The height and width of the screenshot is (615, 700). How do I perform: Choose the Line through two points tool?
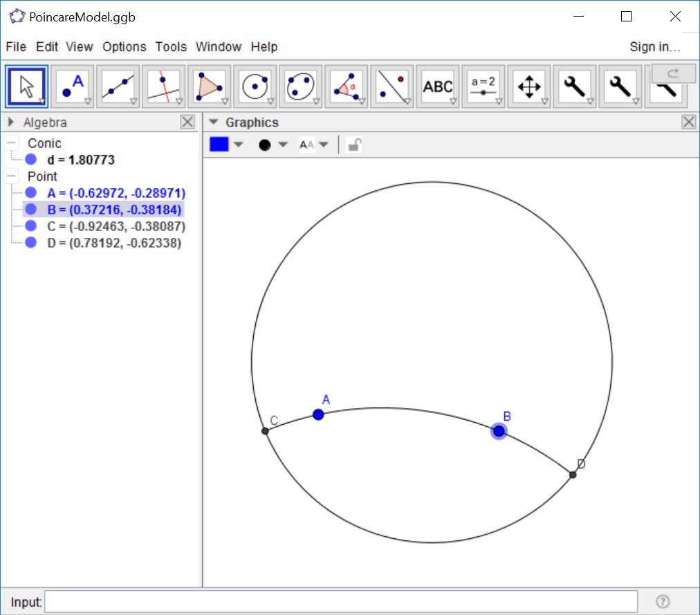pyautogui.click(x=118, y=86)
